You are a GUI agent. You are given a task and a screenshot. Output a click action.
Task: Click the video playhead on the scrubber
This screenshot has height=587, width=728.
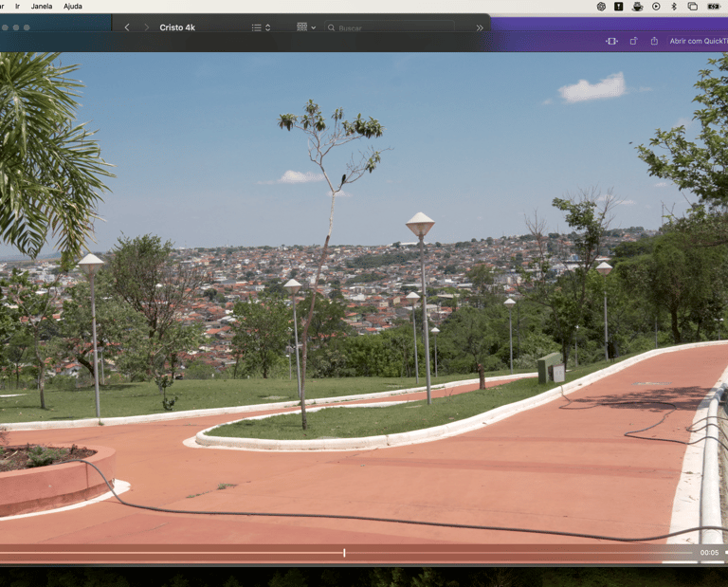344,553
